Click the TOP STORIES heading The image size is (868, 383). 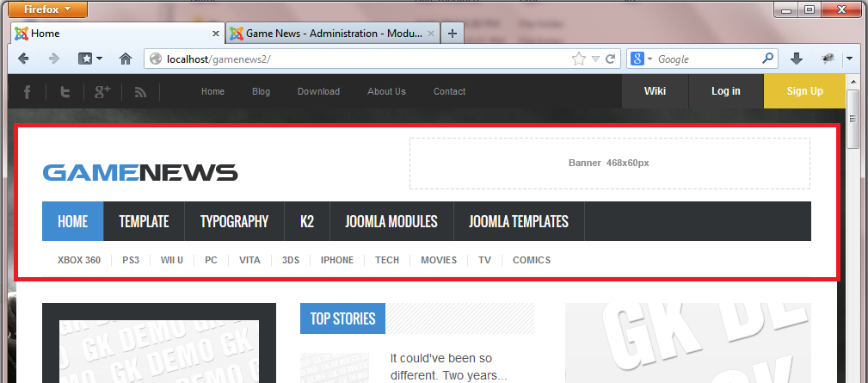[x=342, y=318]
